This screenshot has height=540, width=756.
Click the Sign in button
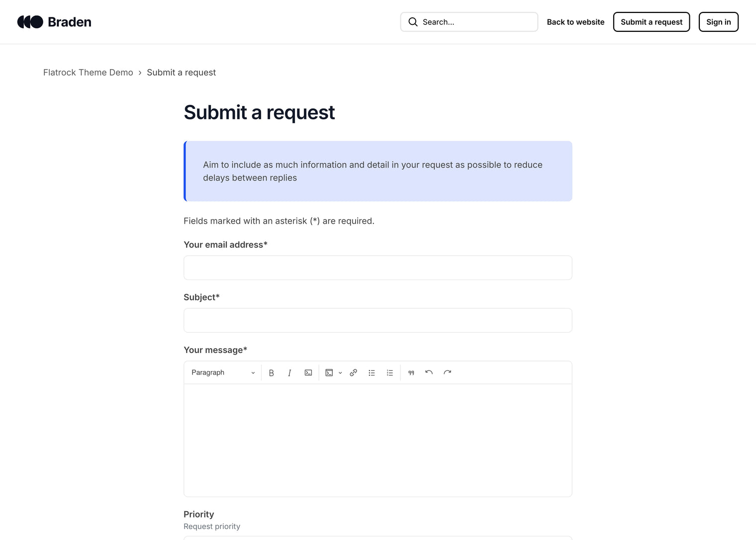pyautogui.click(x=718, y=22)
